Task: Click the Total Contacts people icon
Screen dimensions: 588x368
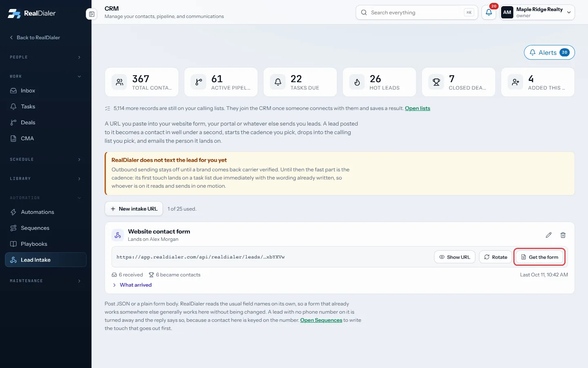Action: [x=119, y=82]
